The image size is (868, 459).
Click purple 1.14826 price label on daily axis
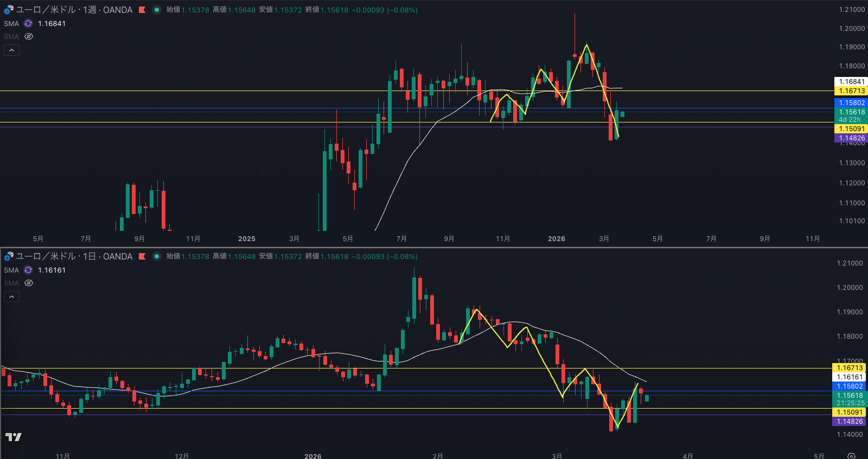[850, 422]
